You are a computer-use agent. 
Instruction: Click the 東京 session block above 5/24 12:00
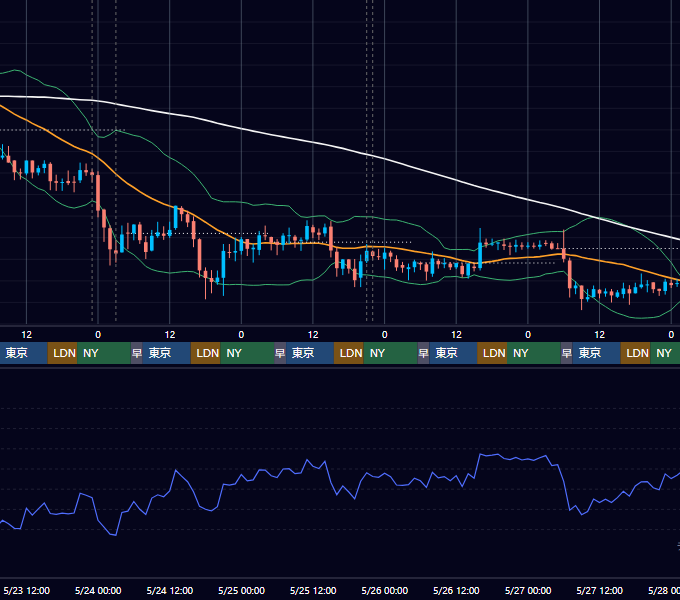point(167,353)
